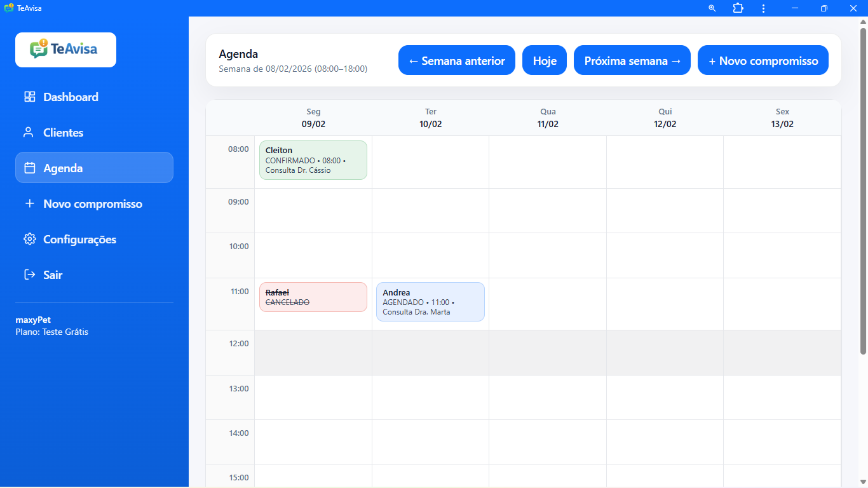Click the Ter 10/02 column header

coord(431,118)
